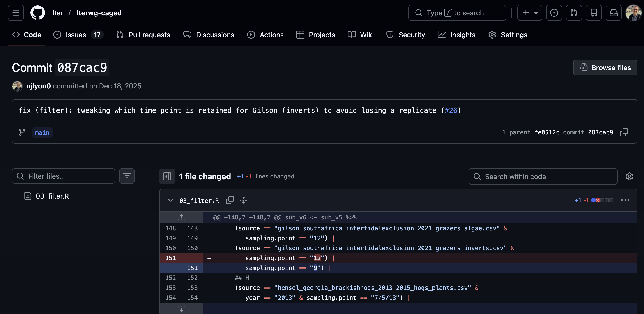
Task: Copy the full commit SHA
Action: [x=624, y=132]
